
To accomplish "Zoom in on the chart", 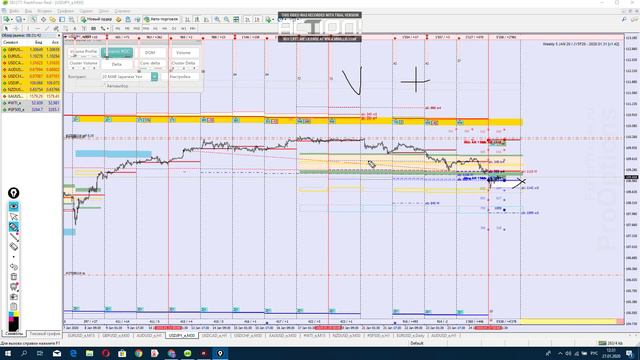I will point(217,19).
